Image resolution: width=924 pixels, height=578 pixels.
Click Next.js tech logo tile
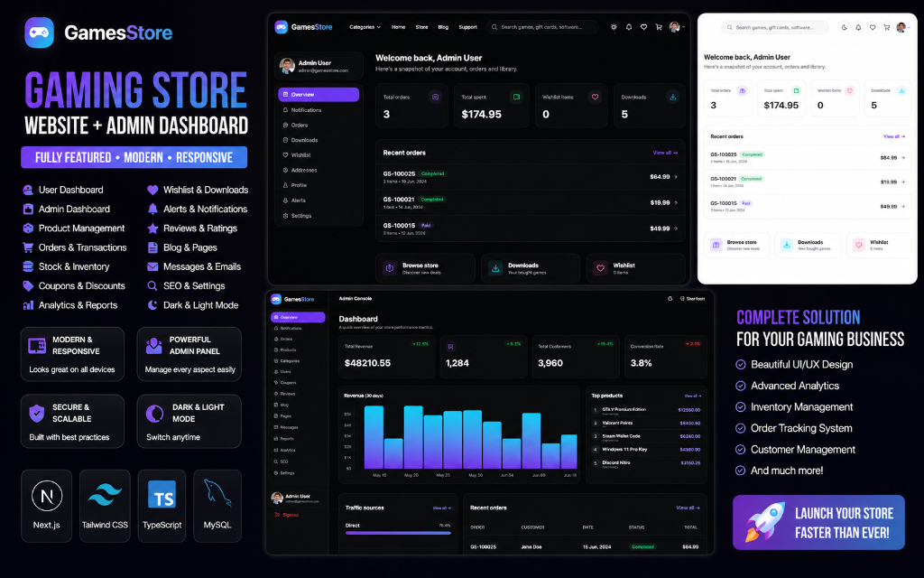pyautogui.click(x=47, y=506)
